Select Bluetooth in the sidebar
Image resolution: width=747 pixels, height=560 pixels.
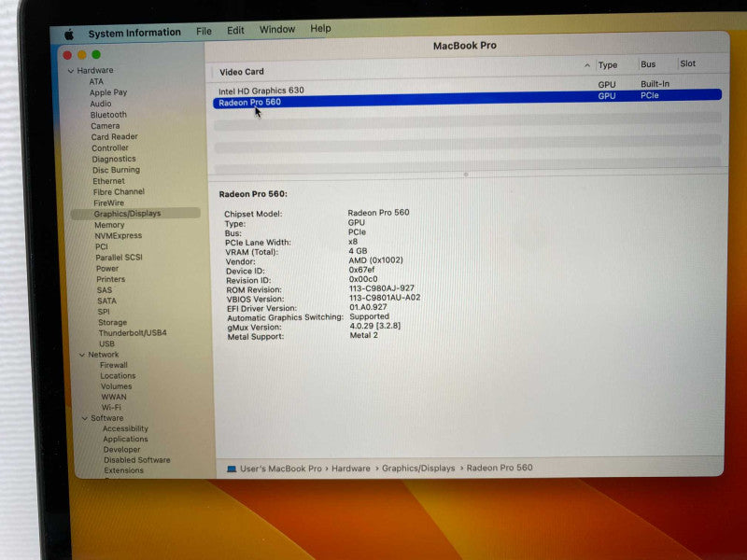click(x=108, y=115)
